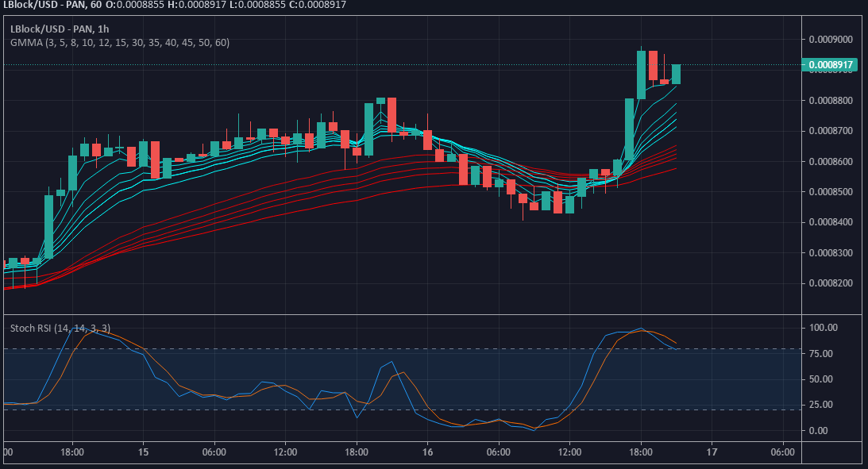Click the 0.0008800 price axis label
The width and height of the screenshot is (868, 469).
tap(831, 101)
